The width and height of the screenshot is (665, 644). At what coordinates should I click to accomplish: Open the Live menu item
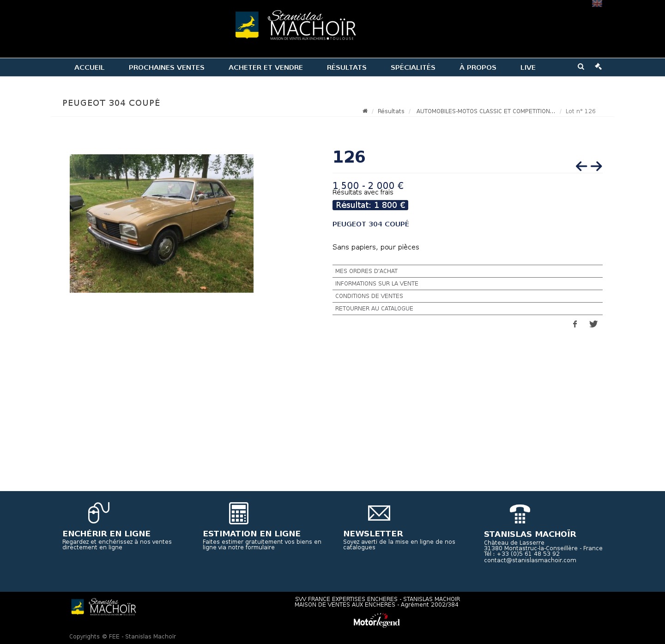[x=528, y=67]
